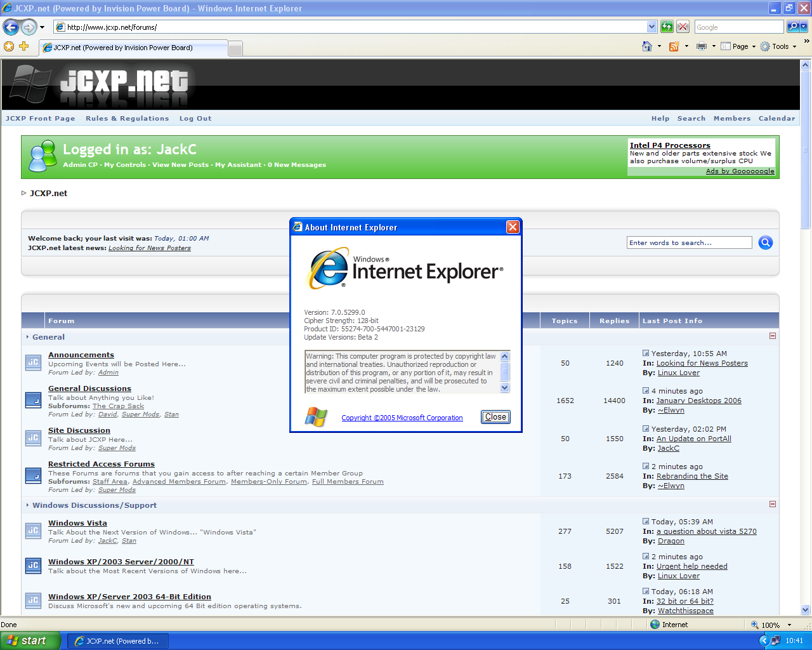Screen dimensions: 812x650
Task: Click the Print icon
Action: pyautogui.click(x=702, y=46)
